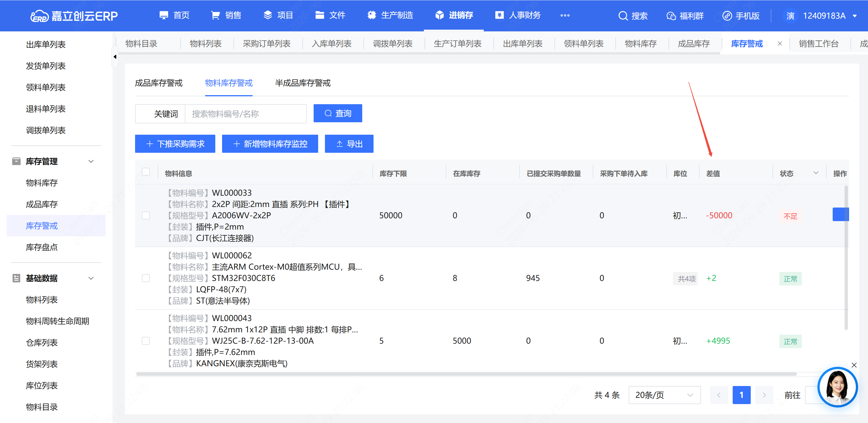Viewport: 868px width, 423px height.
Task: Click the previous page arrow
Action: click(719, 395)
